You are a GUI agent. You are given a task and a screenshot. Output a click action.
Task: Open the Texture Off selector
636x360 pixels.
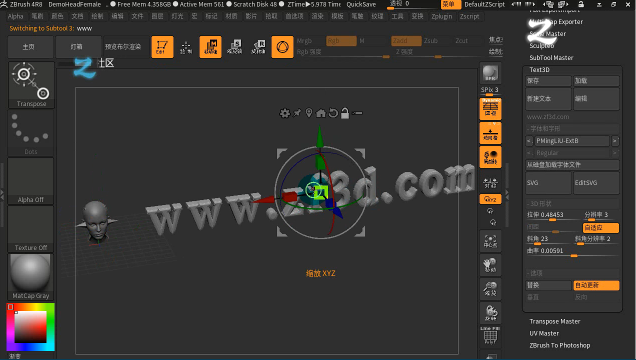click(x=31, y=229)
